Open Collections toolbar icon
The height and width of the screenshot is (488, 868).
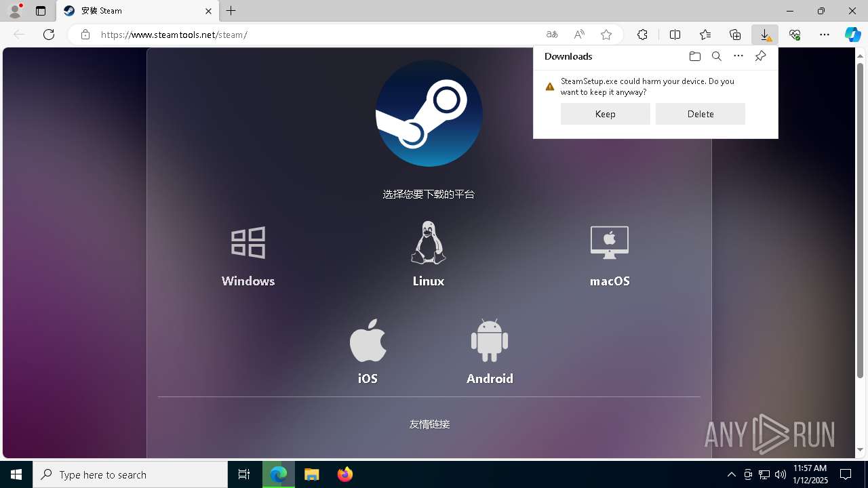(x=735, y=35)
